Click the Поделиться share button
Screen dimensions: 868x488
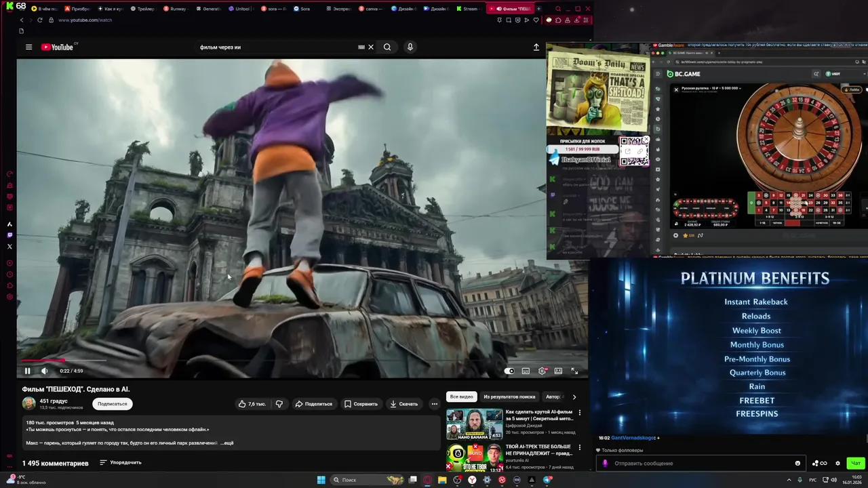313,404
